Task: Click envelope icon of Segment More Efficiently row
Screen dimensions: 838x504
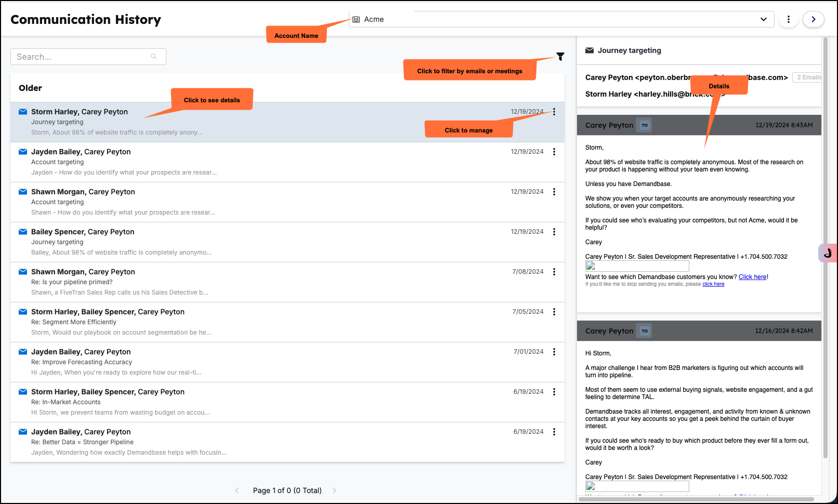Action: 23,312
